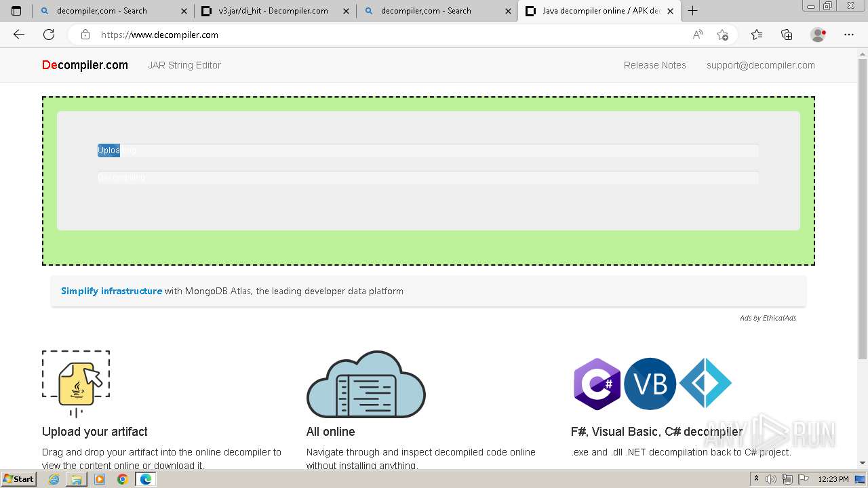Viewport: 868px width, 488px height.
Task: Switch to third 'decompiler,com - Search' tab
Action: [437, 11]
